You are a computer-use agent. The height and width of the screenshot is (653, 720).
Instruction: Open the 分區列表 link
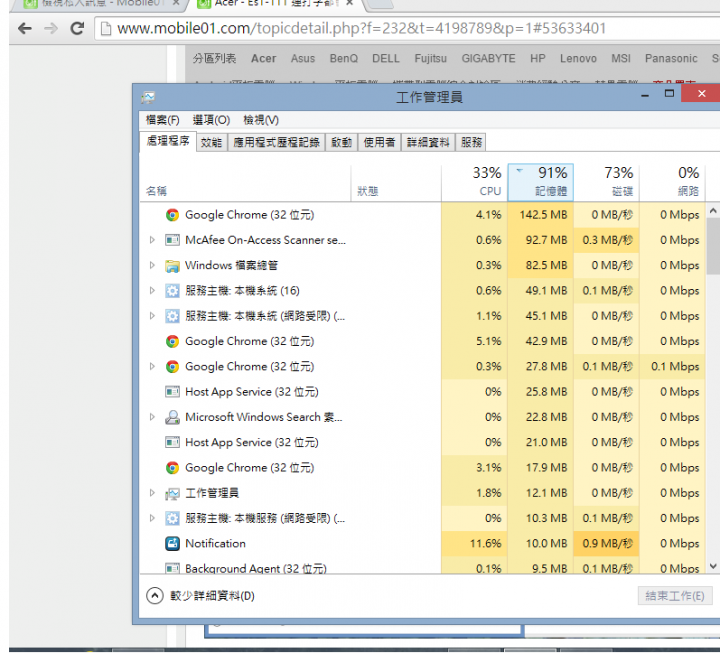click(x=214, y=59)
